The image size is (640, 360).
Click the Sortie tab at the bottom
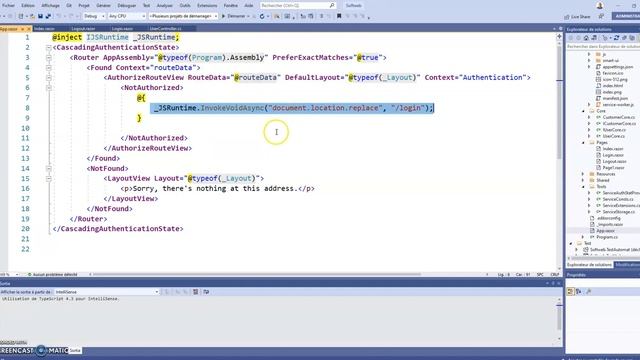(75, 350)
